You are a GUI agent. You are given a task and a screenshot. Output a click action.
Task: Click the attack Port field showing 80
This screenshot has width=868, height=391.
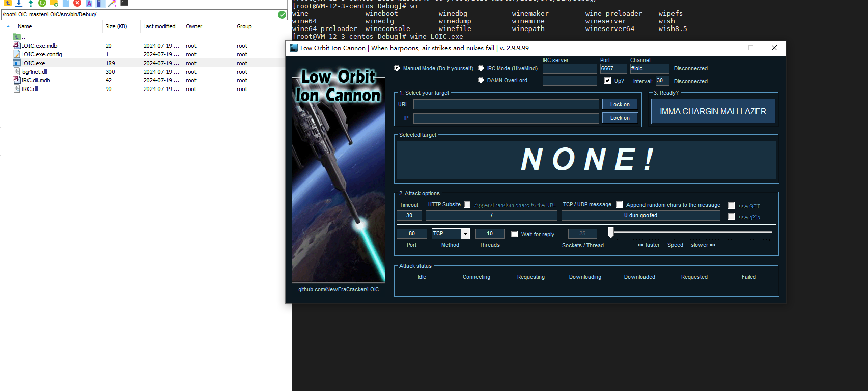tap(411, 234)
